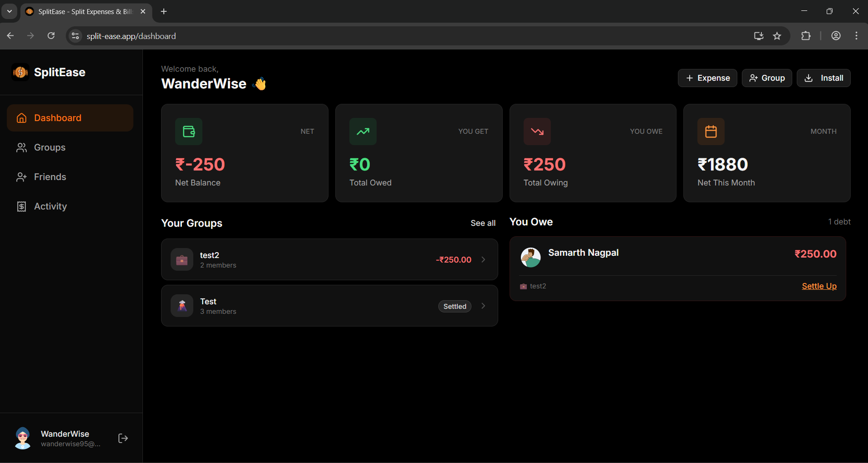Click the wallet icon on Net Balance card
The width and height of the screenshot is (868, 463).
pyautogui.click(x=189, y=132)
